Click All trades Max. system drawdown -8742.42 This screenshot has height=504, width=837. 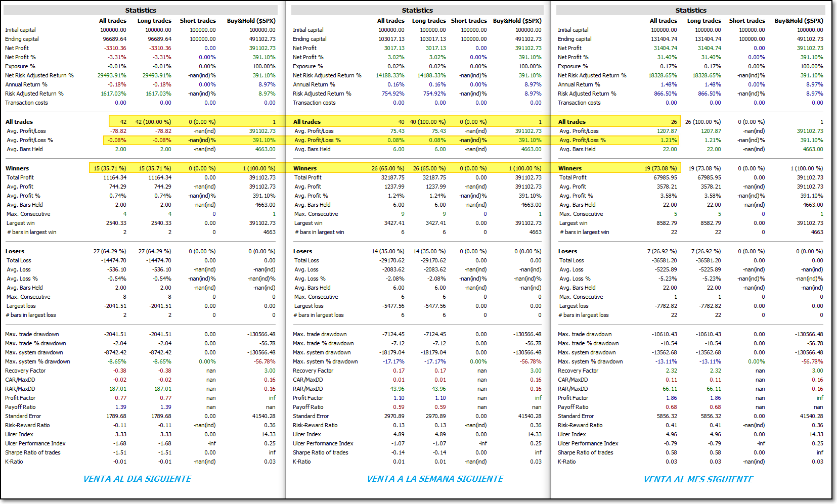[x=115, y=352]
